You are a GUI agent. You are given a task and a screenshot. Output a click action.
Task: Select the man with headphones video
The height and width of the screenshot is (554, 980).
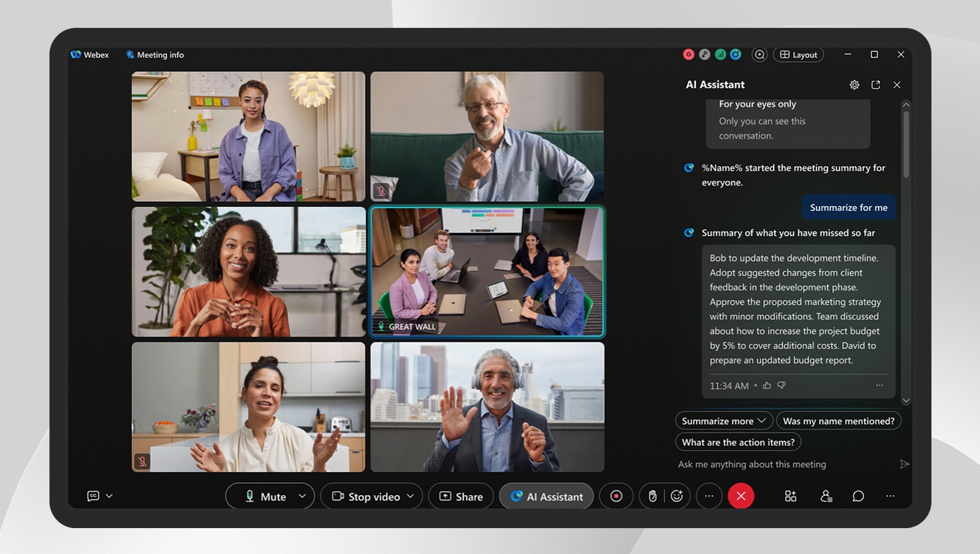tap(487, 407)
